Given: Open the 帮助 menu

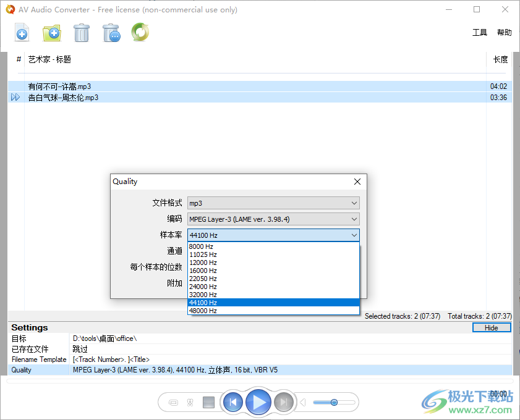Looking at the screenshot, I should pos(504,33).
